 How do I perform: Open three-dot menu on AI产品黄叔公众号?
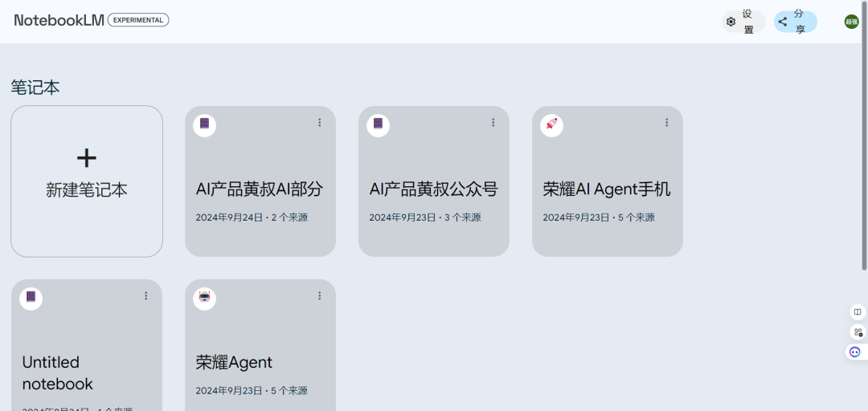(493, 123)
